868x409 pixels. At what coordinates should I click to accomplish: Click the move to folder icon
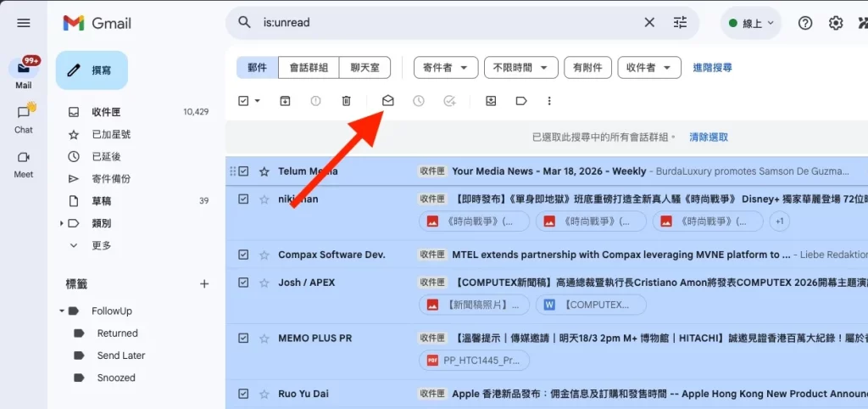click(x=491, y=101)
